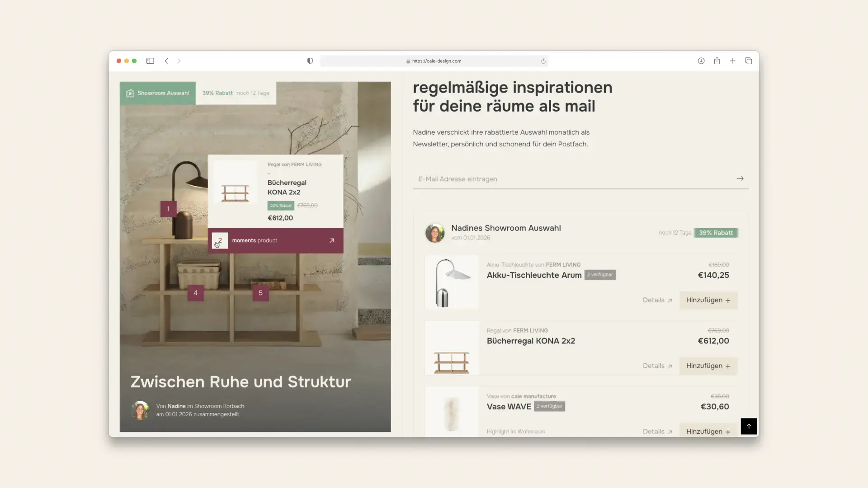This screenshot has width=868, height=488.
Task: Select product marker 5 on the showroom image
Action: tap(260, 293)
